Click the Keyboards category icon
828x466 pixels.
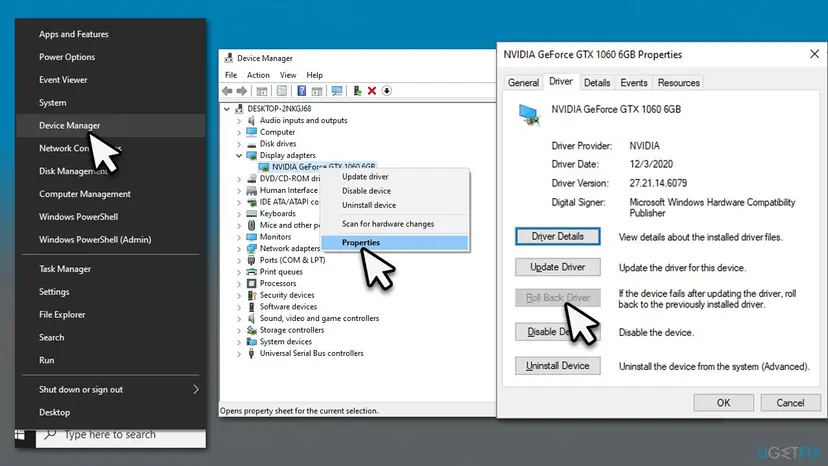251,213
